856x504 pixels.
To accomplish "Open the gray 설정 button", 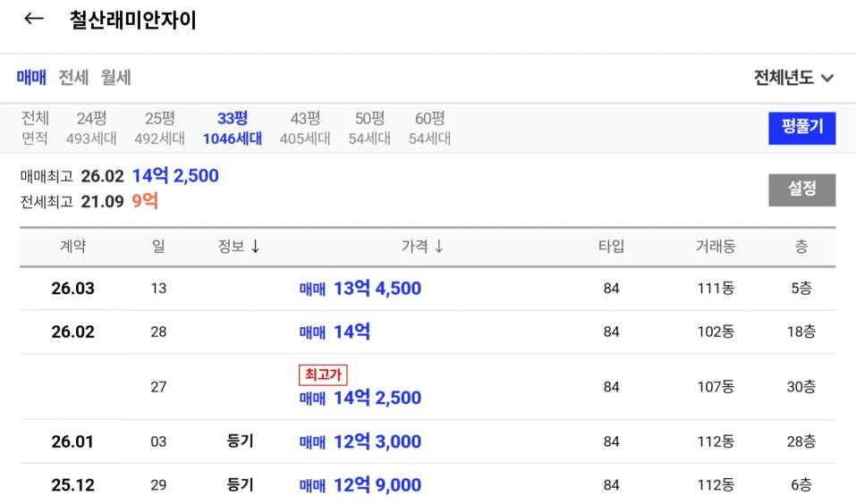I will (801, 189).
